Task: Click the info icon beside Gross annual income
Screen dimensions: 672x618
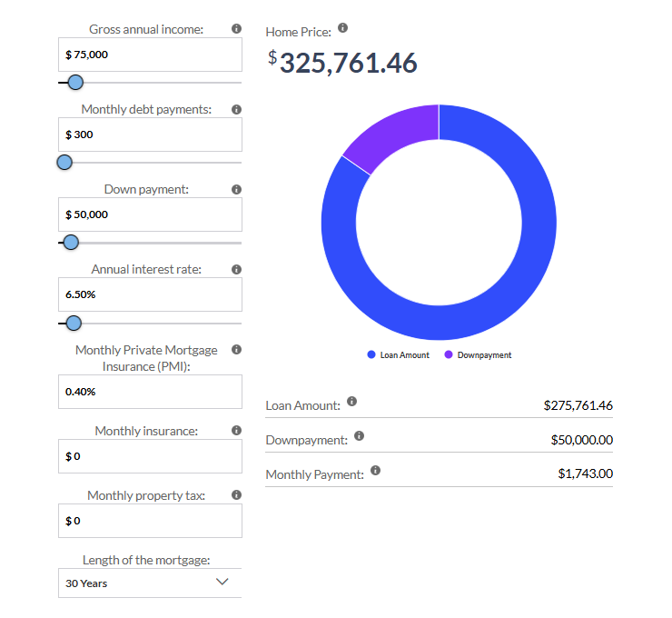Action: [236, 29]
